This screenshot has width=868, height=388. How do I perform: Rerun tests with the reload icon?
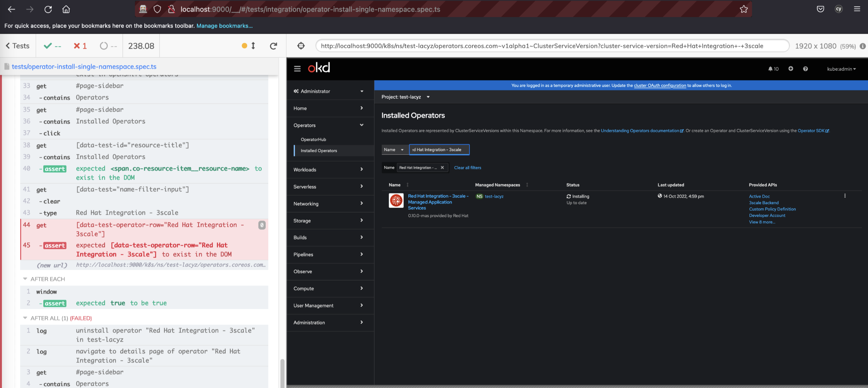pos(273,46)
